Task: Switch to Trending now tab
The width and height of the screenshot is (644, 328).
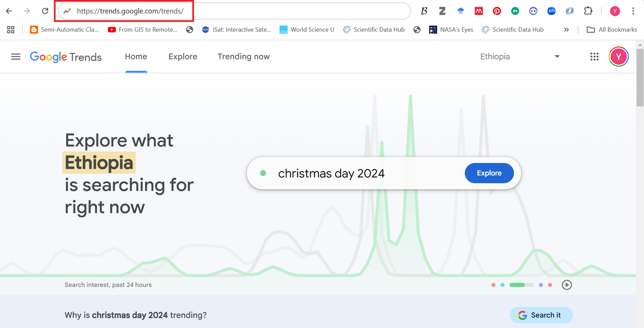Action: pos(244,57)
